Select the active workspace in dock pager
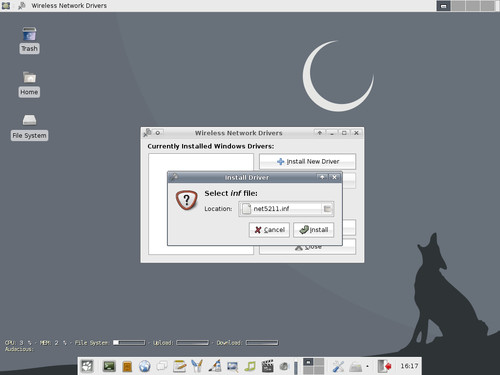The height and width of the screenshot is (375, 500). point(308,362)
